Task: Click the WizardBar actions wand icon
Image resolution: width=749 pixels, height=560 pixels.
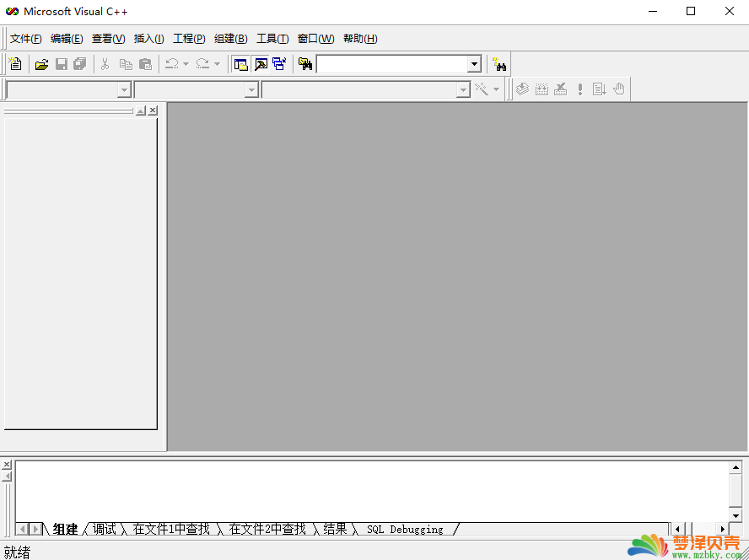Action: coord(482,89)
